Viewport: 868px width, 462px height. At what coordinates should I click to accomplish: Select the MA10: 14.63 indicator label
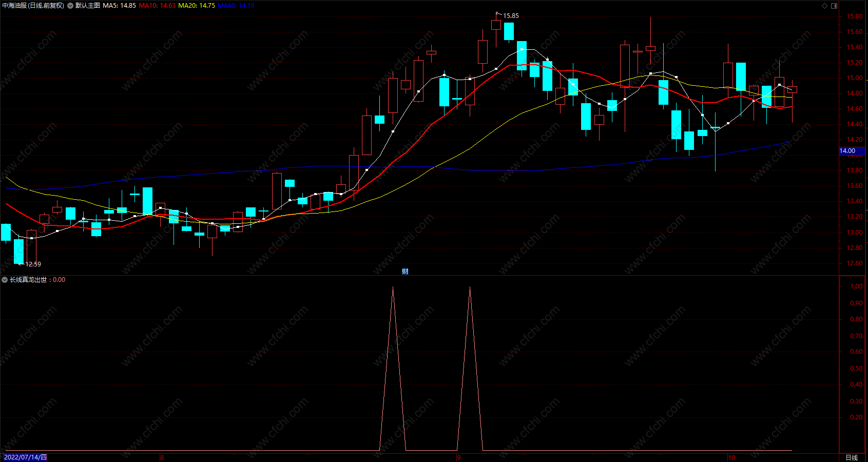tap(157, 6)
